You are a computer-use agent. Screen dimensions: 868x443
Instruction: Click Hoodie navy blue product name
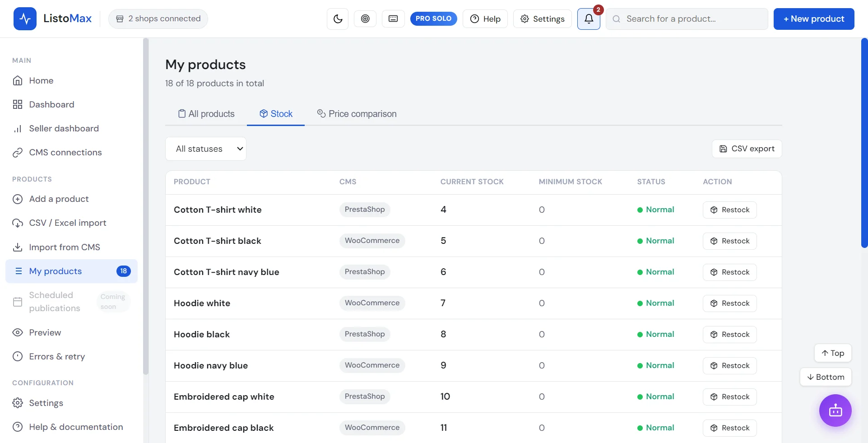pyautogui.click(x=211, y=365)
